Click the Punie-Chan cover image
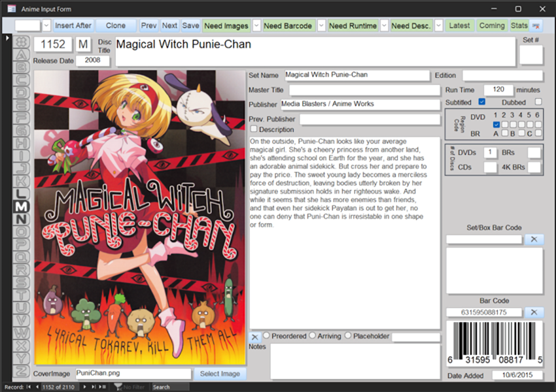 pyautogui.click(x=140, y=218)
